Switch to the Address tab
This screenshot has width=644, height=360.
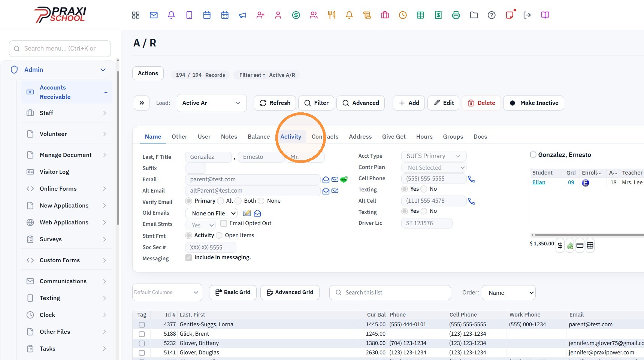(360, 137)
